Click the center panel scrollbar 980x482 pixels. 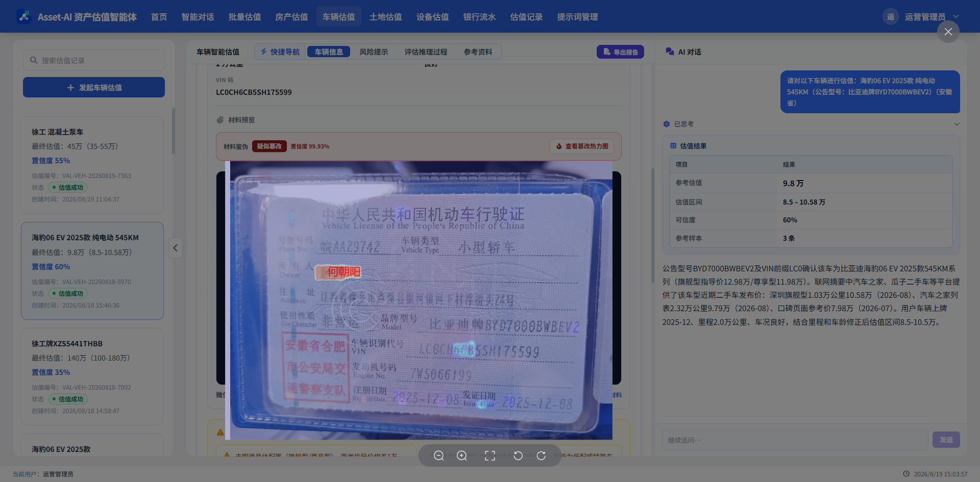click(x=652, y=225)
